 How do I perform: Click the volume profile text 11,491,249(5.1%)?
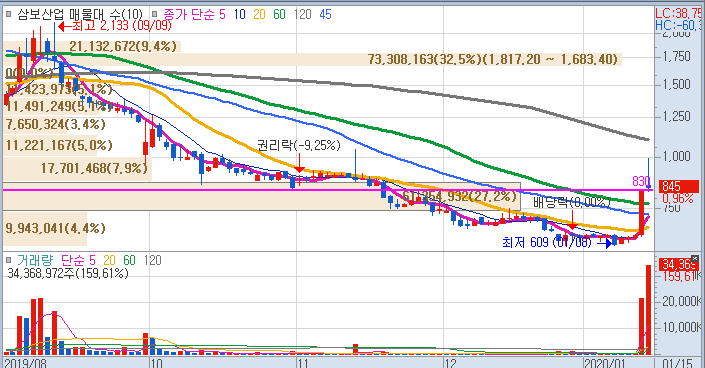click(59, 106)
